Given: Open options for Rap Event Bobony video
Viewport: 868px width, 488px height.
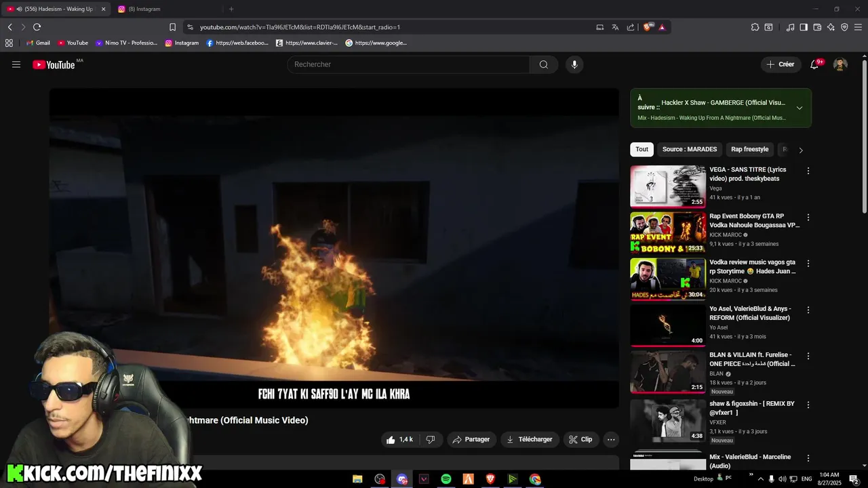Looking at the screenshot, I should (x=808, y=218).
